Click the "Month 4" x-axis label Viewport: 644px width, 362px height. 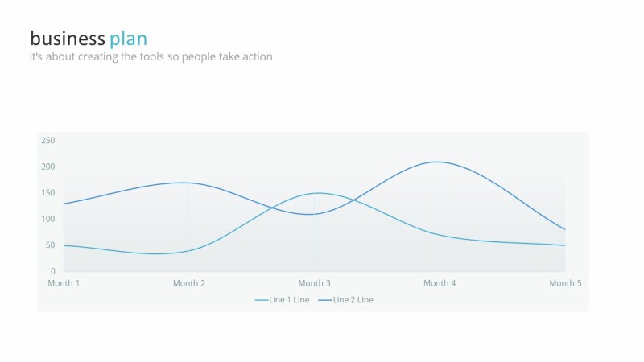[x=440, y=283]
